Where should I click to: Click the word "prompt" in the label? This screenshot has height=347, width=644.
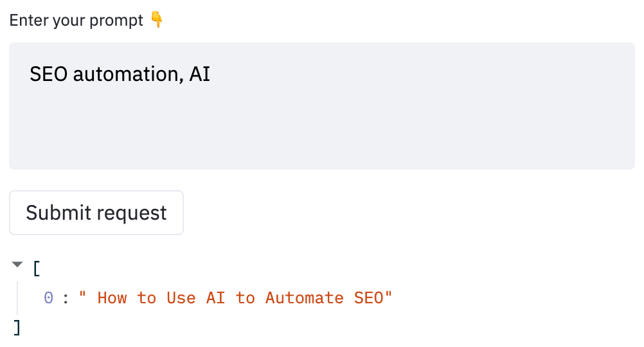(x=116, y=20)
